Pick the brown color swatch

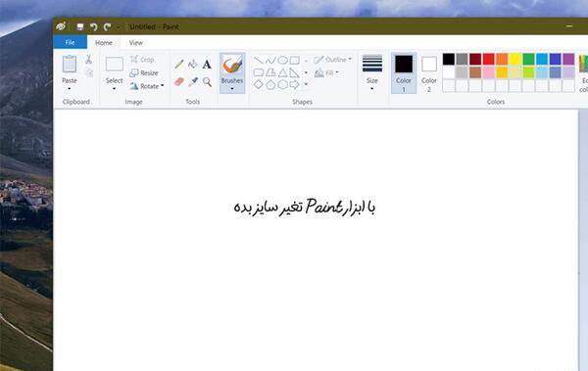coord(475,72)
